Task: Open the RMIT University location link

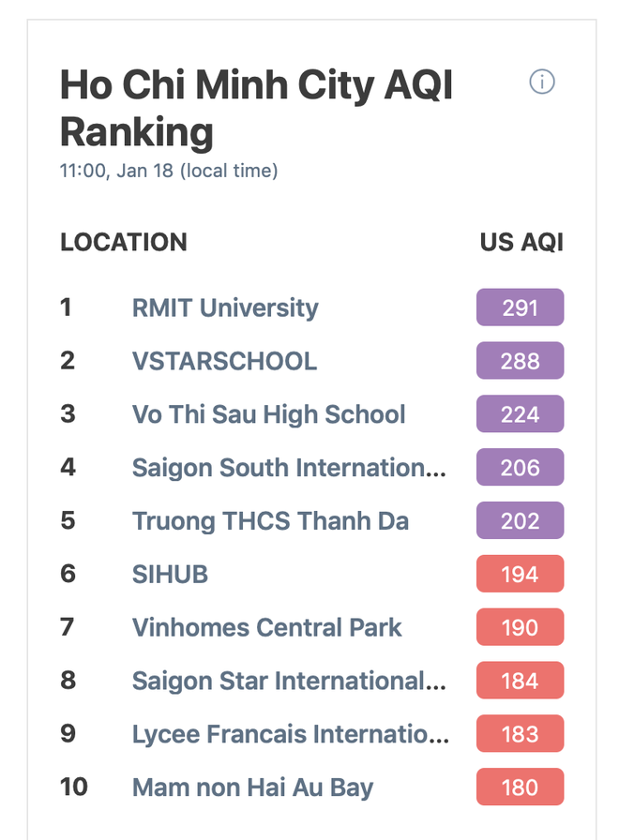Action: 225,307
